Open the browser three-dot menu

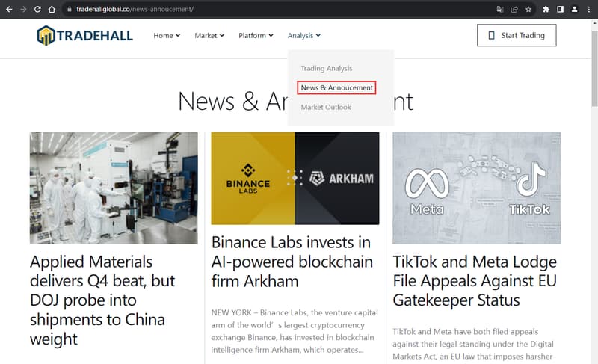[x=589, y=9]
